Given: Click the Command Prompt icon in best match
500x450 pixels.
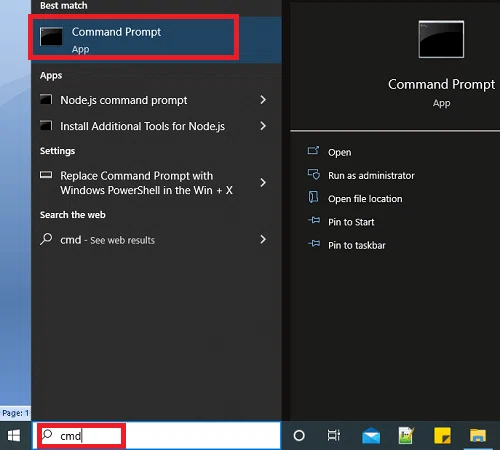Looking at the screenshot, I should tap(51, 36).
